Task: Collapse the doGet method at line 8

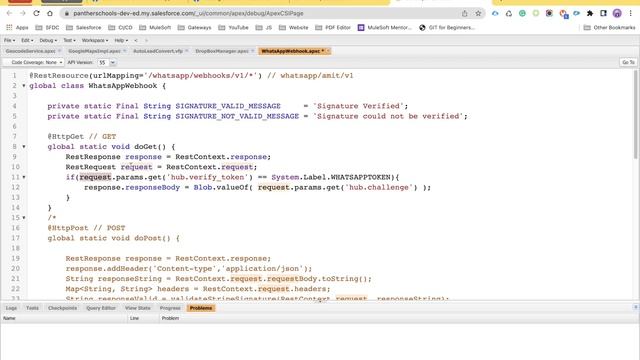Action: [24, 147]
